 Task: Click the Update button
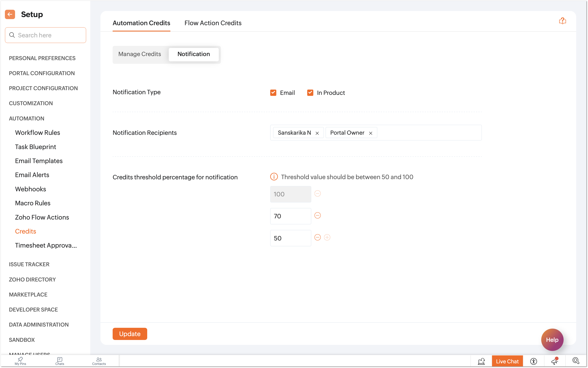(x=130, y=334)
